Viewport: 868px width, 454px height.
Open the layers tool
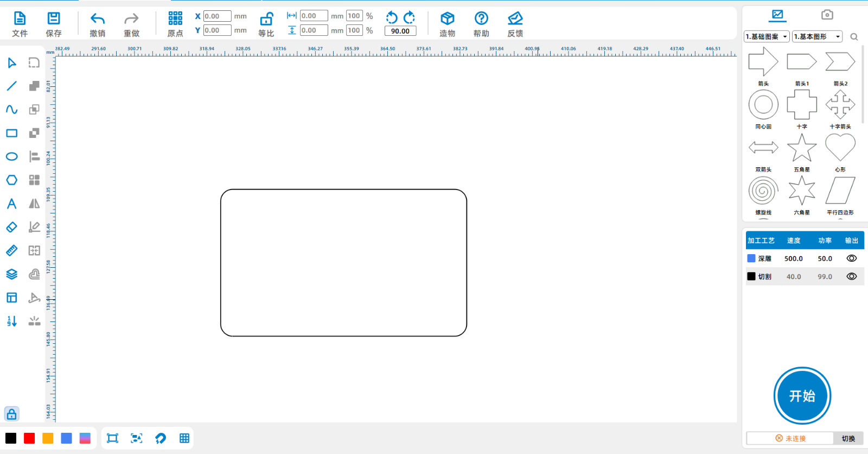11,274
